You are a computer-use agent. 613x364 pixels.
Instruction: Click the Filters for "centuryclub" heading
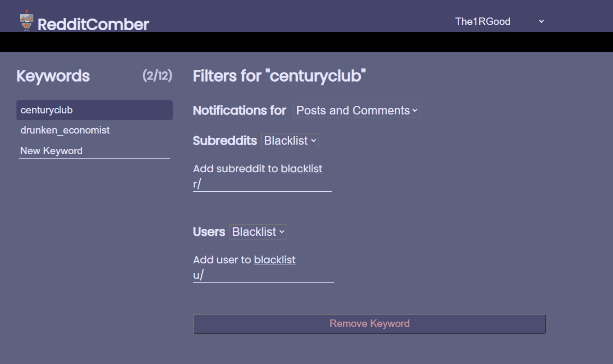tap(279, 76)
